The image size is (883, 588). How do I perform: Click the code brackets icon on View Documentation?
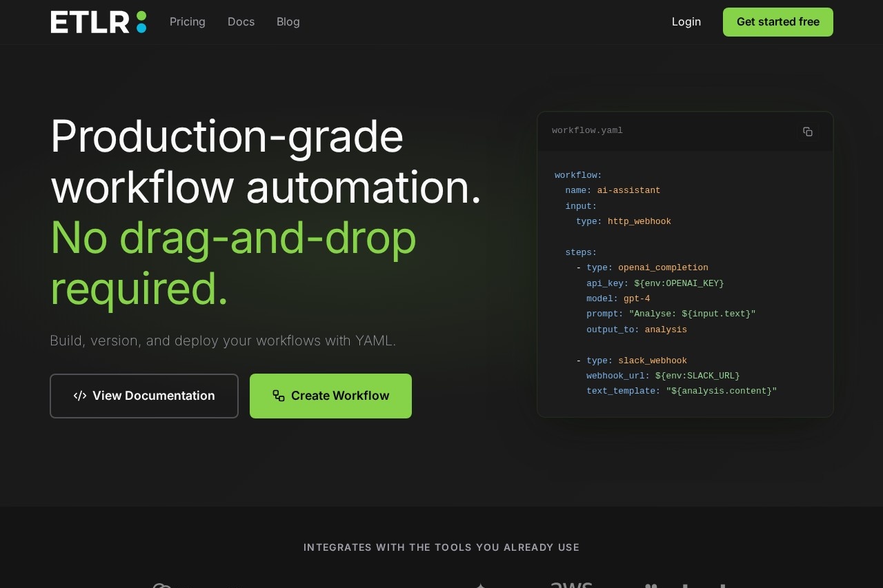(x=80, y=396)
